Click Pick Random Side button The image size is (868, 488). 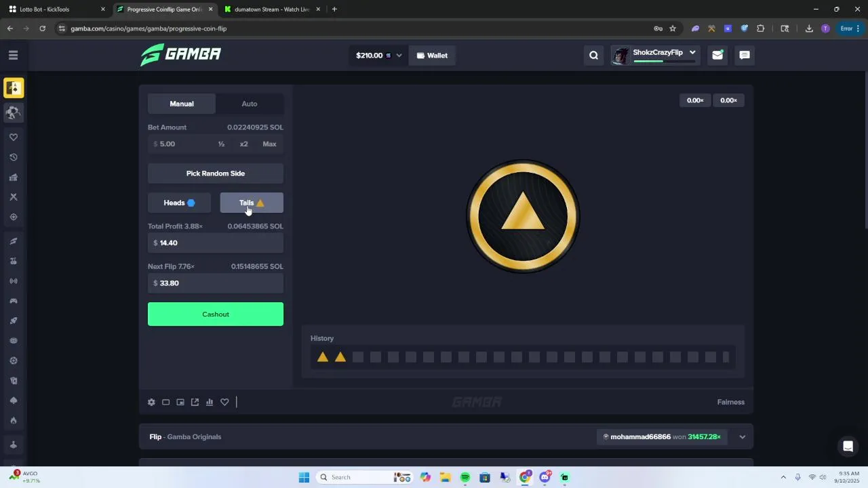click(x=216, y=174)
